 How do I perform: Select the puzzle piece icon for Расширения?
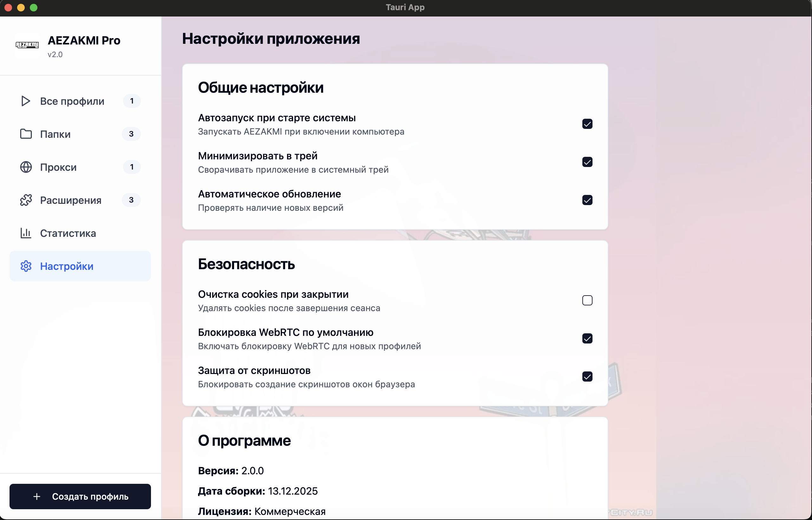pos(25,200)
